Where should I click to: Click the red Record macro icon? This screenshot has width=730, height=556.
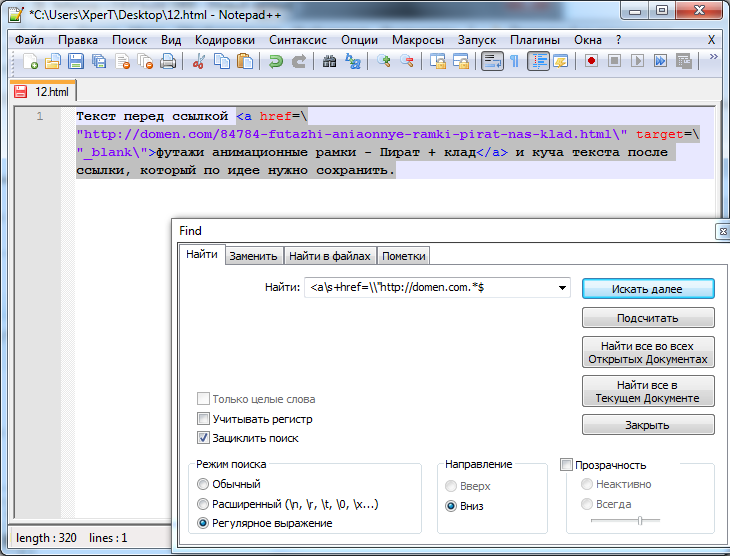(592, 62)
